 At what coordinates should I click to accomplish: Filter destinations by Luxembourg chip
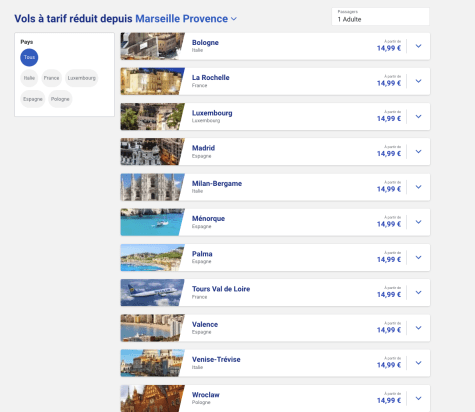coord(82,78)
